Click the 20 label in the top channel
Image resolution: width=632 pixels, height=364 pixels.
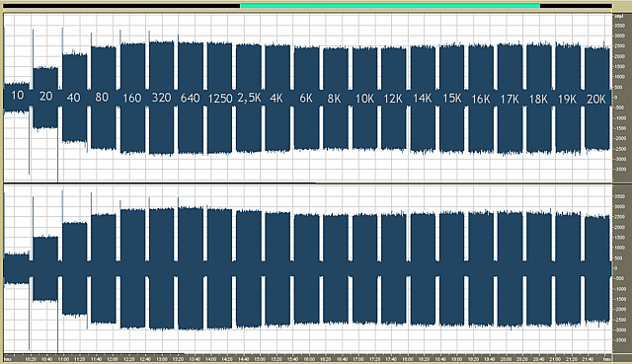point(46,97)
